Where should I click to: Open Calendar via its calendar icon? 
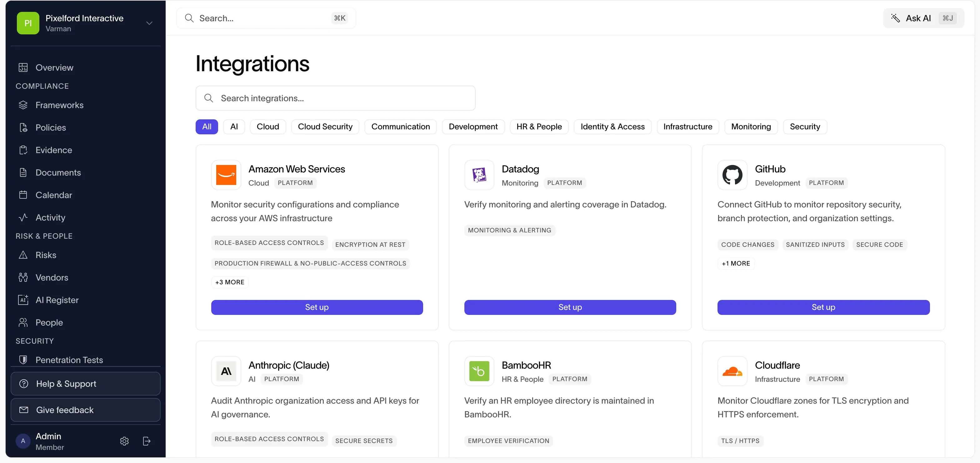(23, 195)
